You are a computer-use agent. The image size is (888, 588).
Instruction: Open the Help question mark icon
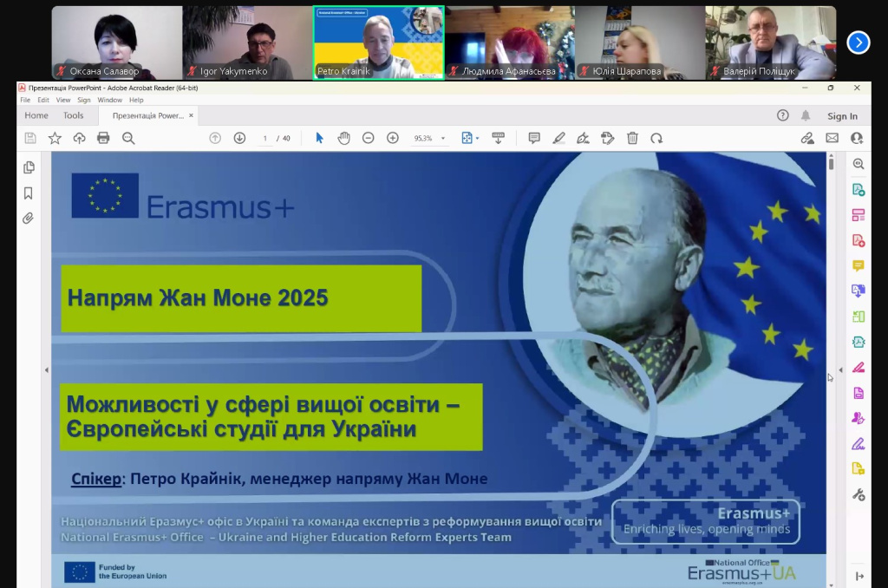[x=783, y=115]
